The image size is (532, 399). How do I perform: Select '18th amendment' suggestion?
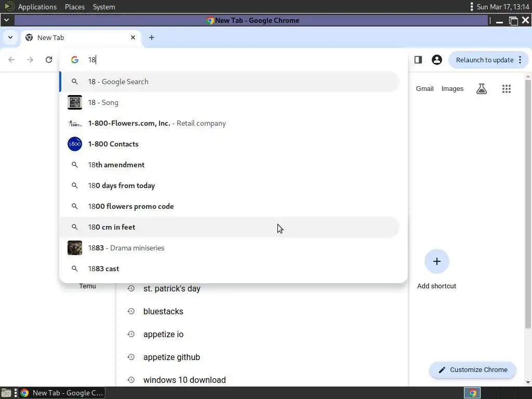[230, 165]
